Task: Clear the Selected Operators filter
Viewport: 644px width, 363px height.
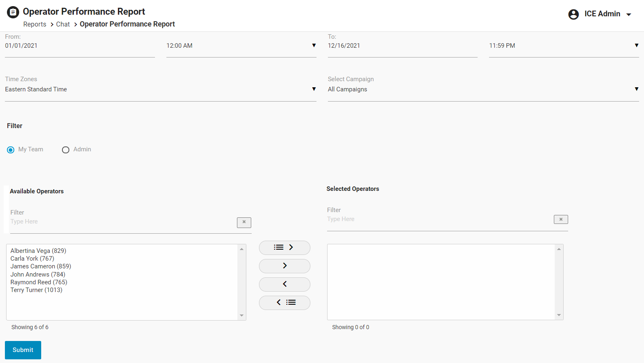Action: pyautogui.click(x=560, y=219)
